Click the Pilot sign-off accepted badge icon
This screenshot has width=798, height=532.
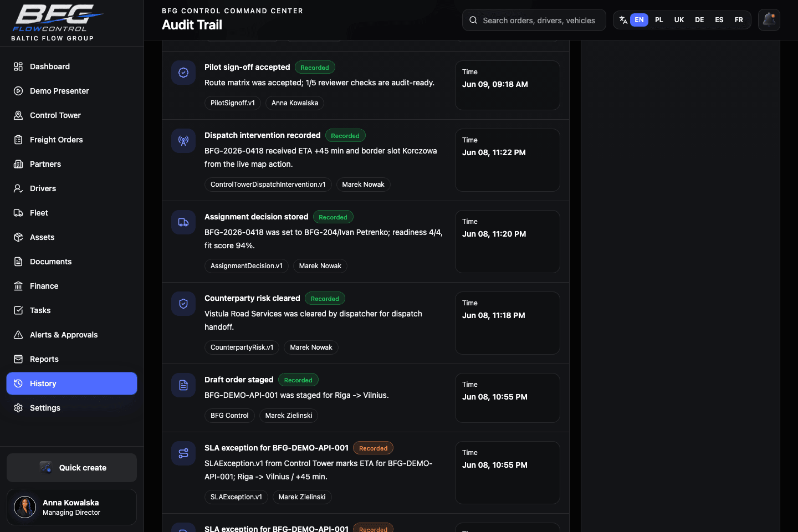click(183, 73)
